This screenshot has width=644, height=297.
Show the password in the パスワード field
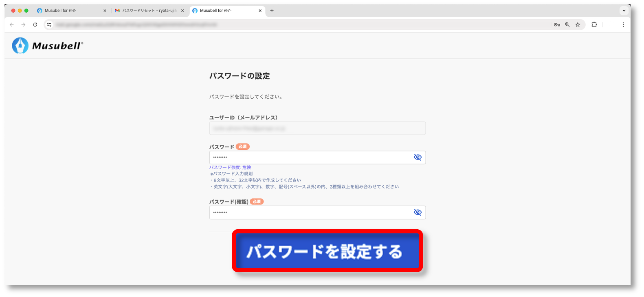coord(418,157)
